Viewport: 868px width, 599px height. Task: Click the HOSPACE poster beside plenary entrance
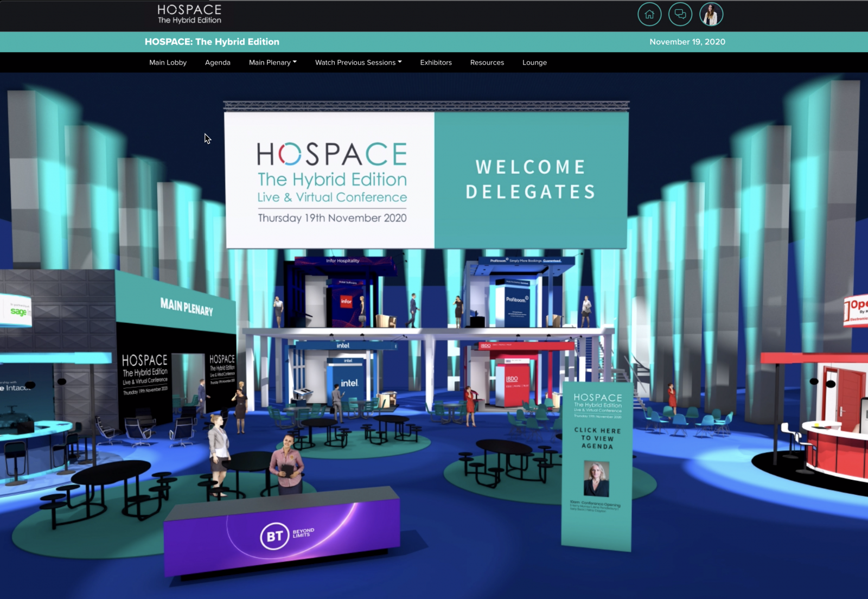click(145, 374)
